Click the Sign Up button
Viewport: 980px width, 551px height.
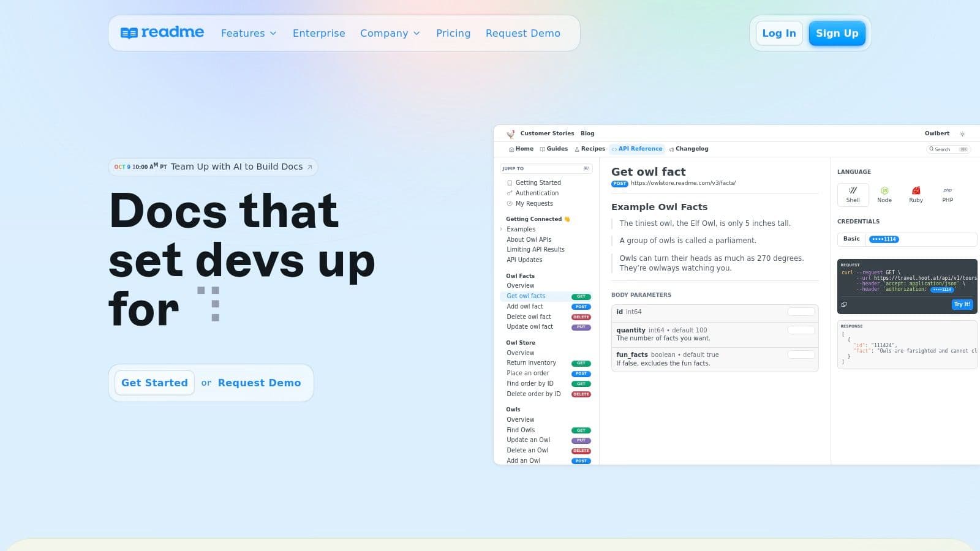click(837, 33)
